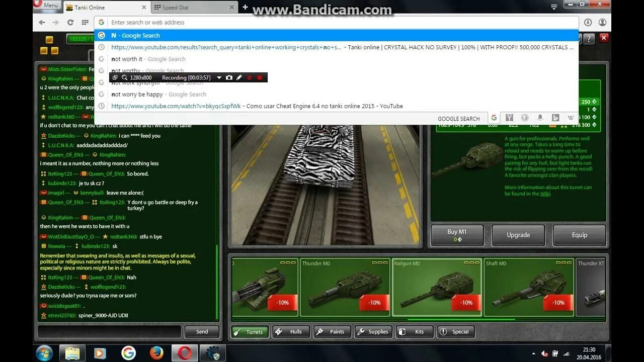This screenshot has height=362, width=644.
Task: Select the Thunder M0 turret card
Action: click(x=345, y=287)
